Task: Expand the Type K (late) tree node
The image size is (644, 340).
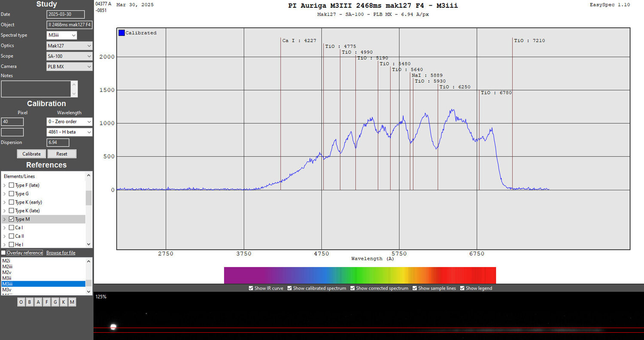Action: pyautogui.click(x=5, y=211)
